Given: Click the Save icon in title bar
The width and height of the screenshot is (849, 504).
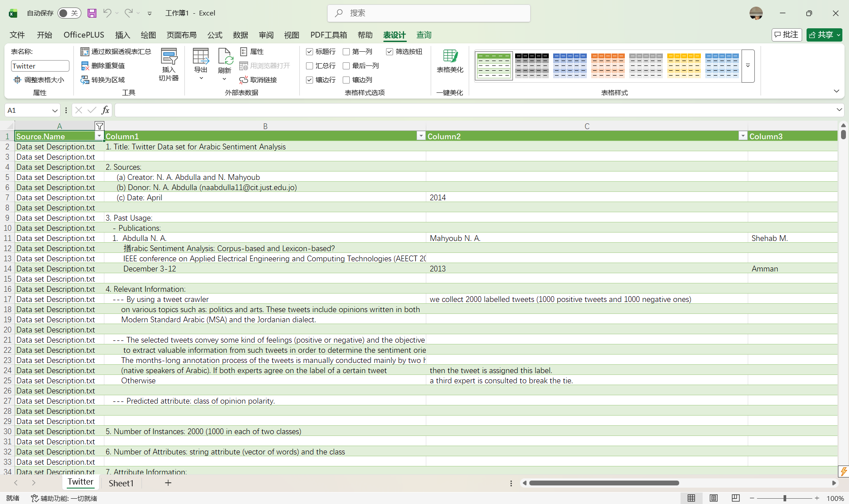Looking at the screenshot, I should point(92,13).
